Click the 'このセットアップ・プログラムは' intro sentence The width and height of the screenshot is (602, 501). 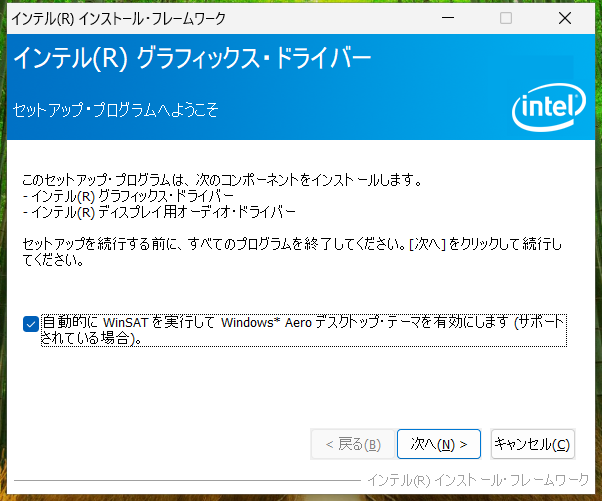[x=222, y=180]
